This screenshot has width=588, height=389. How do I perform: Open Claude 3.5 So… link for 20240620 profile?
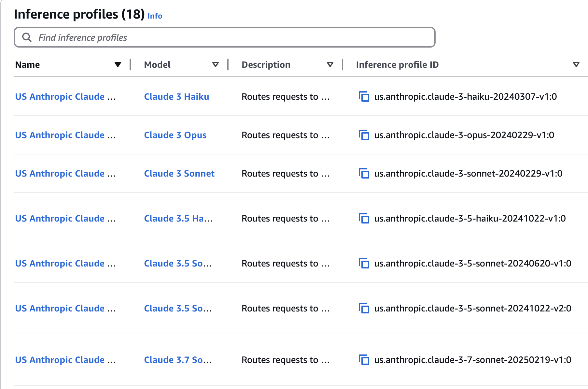(x=178, y=263)
